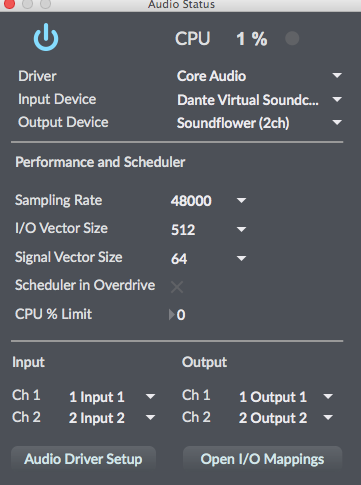The width and height of the screenshot is (361, 485).
Task: Open the Signal Vector Size arrow
Action: [241, 258]
